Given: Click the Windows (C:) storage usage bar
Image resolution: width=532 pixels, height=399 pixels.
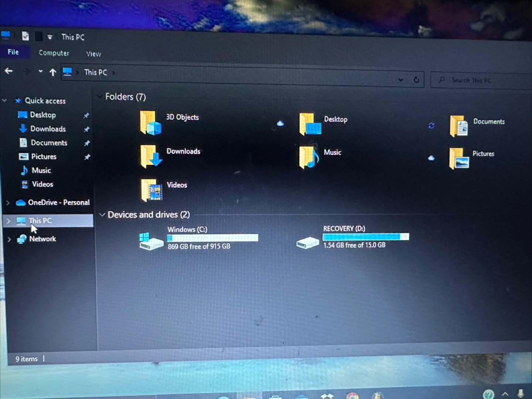Looking at the screenshot, I should click(x=213, y=238).
